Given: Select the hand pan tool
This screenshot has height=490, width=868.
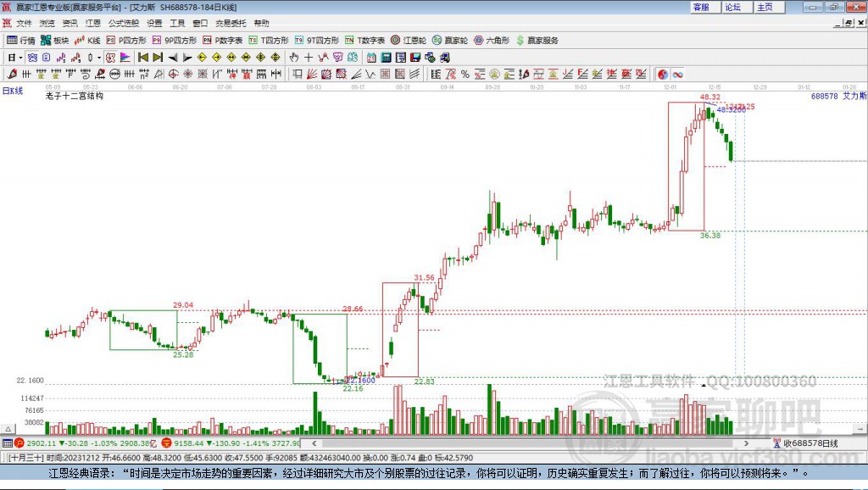Looking at the screenshot, I should click(x=294, y=58).
